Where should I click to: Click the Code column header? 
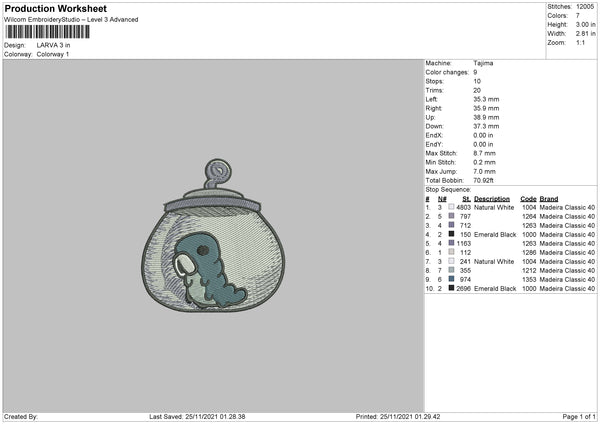tap(529, 198)
